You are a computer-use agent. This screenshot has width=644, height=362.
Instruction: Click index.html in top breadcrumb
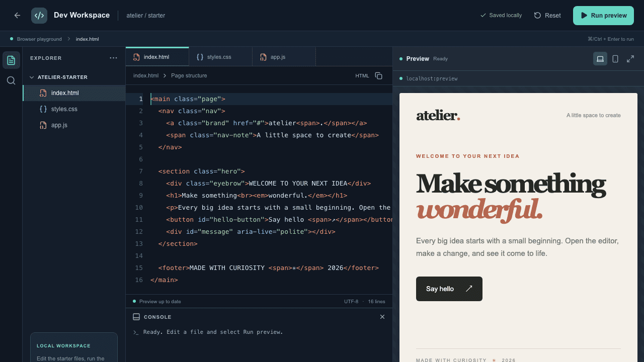[87, 39]
